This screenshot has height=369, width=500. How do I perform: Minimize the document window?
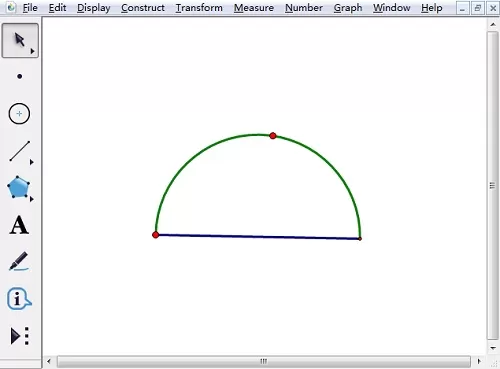click(462, 8)
